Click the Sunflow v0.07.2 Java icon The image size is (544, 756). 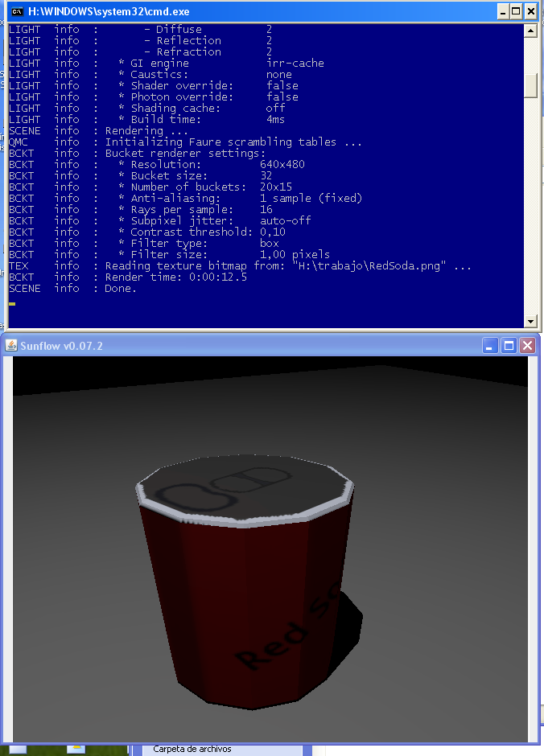coord(11,346)
